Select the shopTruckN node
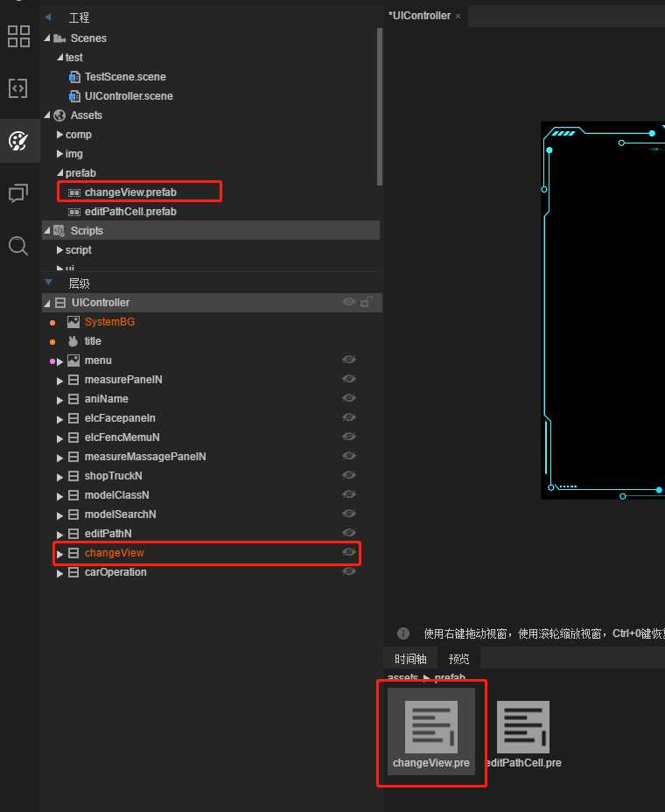Image resolution: width=665 pixels, height=812 pixels. point(114,475)
